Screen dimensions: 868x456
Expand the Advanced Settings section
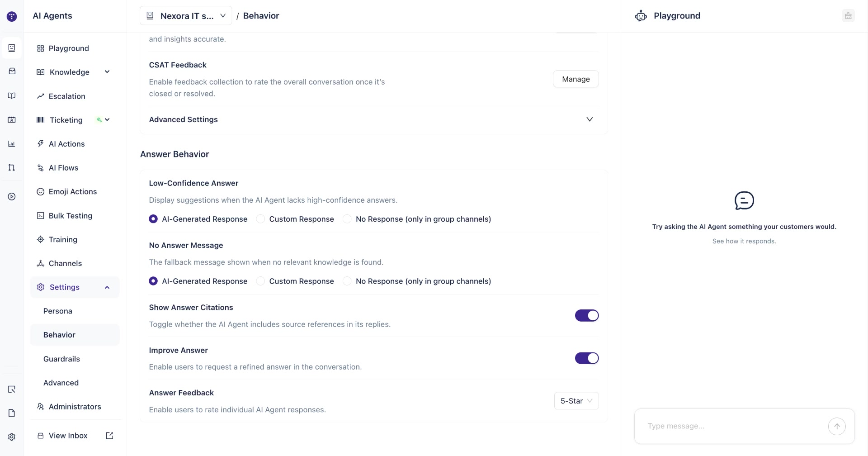tap(373, 119)
